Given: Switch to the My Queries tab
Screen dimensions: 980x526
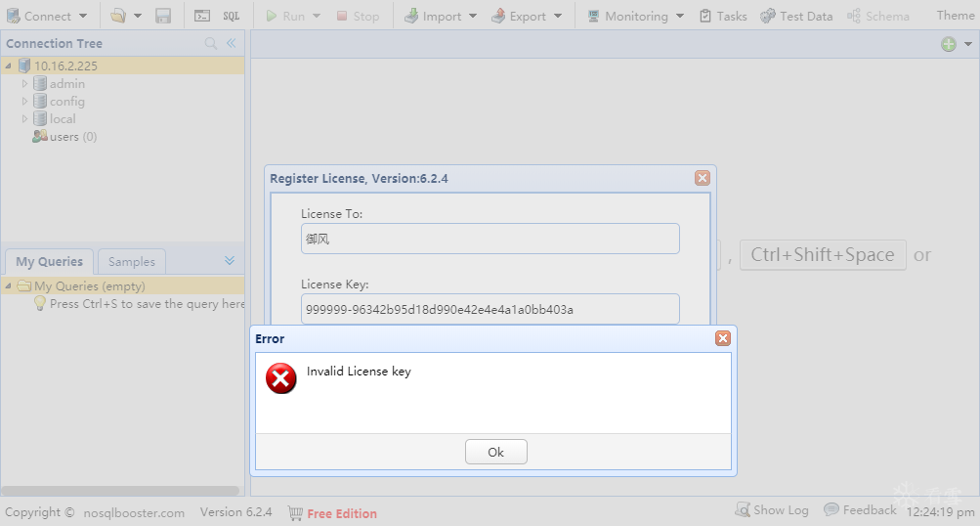Looking at the screenshot, I should coord(50,261).
